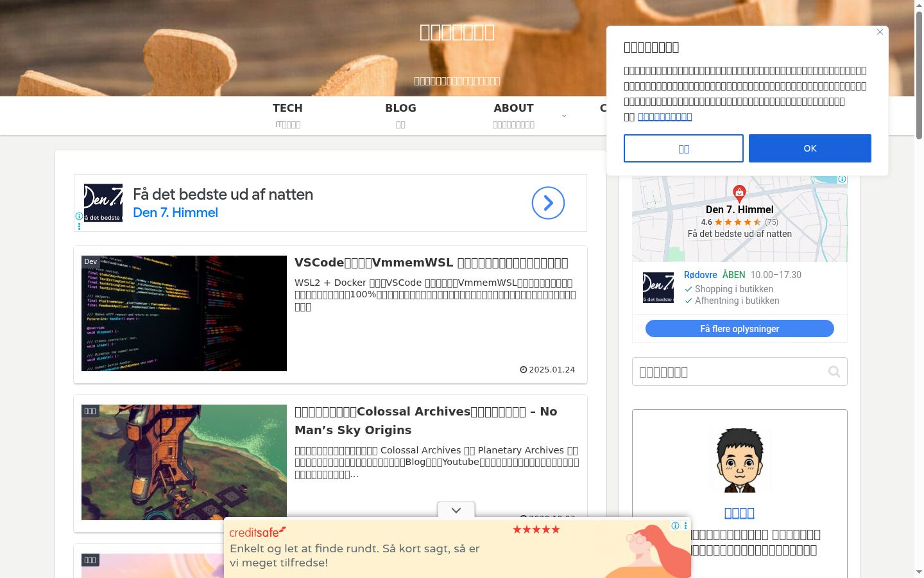Expand the ABOUT menu dropdown arrow
This screenshot has width=924, height=578.
tap(564, 116)
